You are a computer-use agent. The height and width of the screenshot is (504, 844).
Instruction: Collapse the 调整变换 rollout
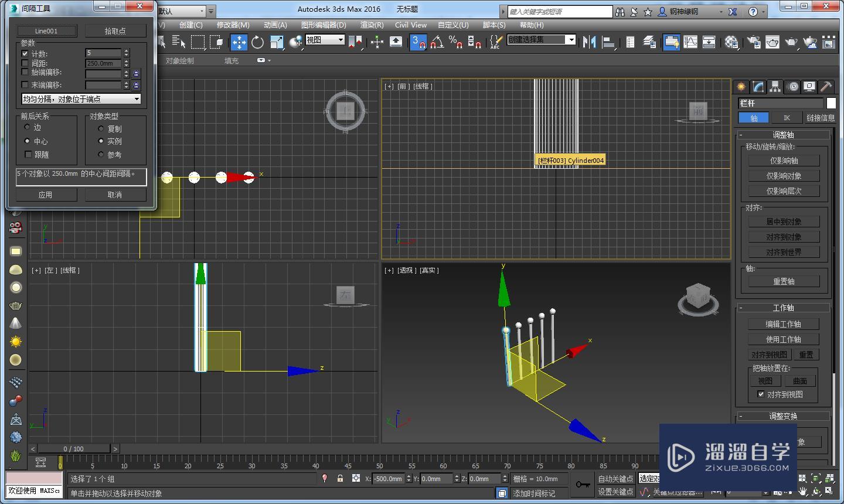point(783,416)
